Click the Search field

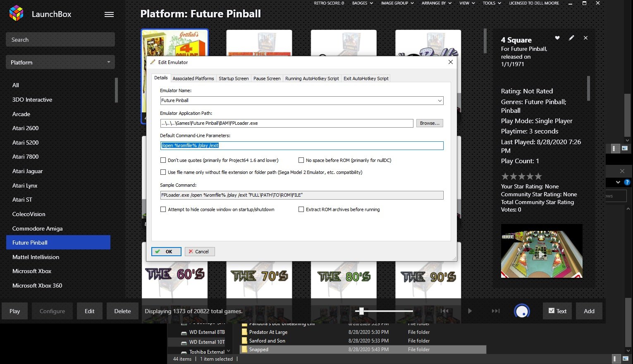(60, 40)
